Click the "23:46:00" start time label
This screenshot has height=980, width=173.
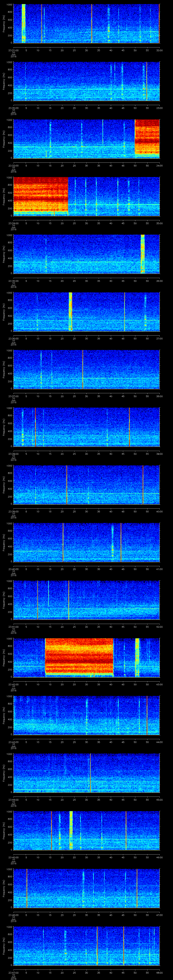point(13,915)
